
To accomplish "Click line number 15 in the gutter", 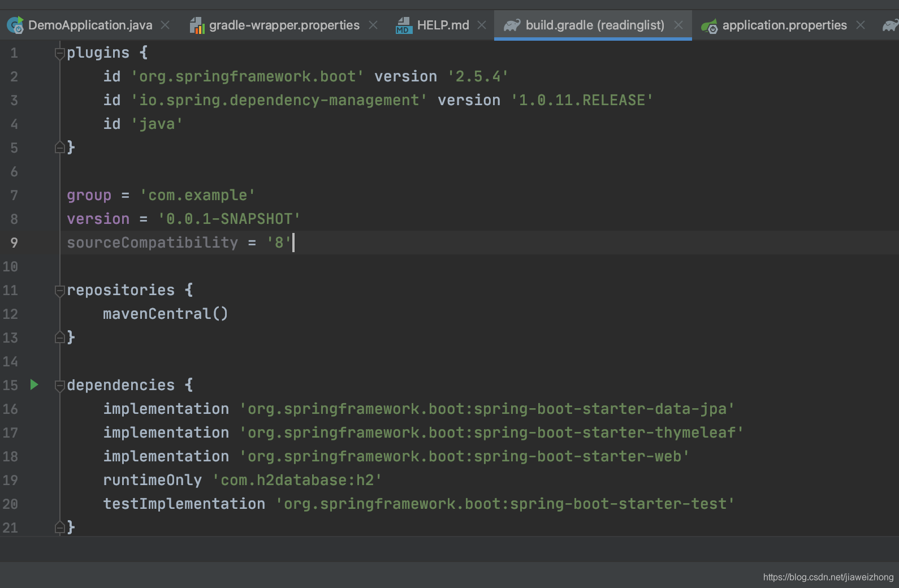I will 10,385.
